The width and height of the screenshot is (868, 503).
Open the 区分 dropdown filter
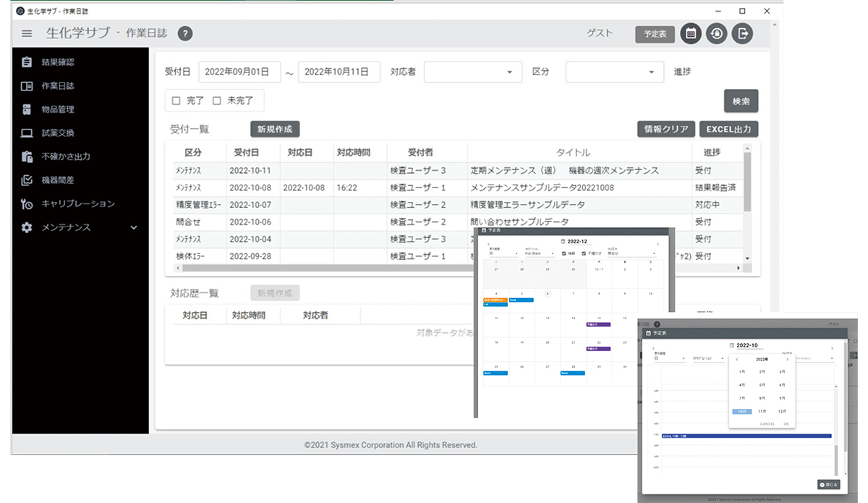[614, 72]
